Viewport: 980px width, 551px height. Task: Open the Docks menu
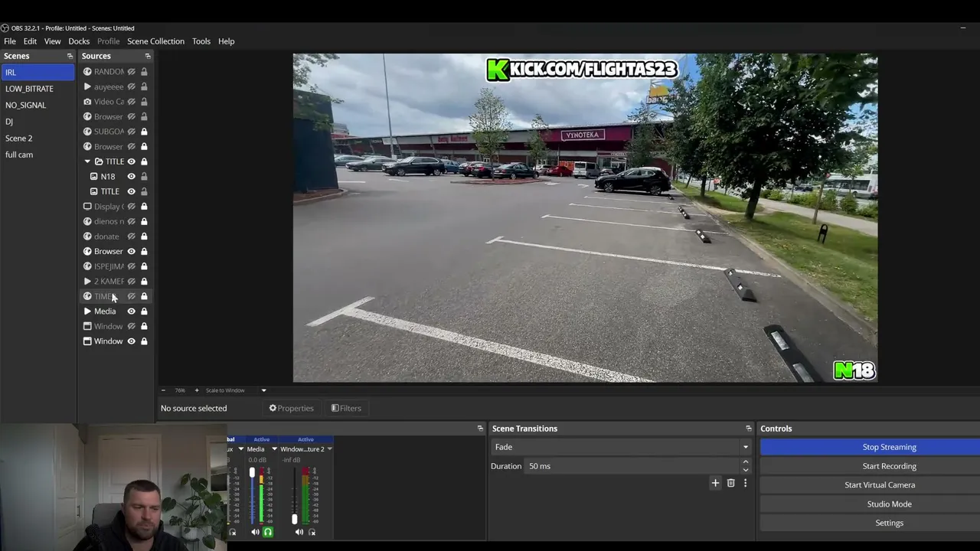click(79, 41)
